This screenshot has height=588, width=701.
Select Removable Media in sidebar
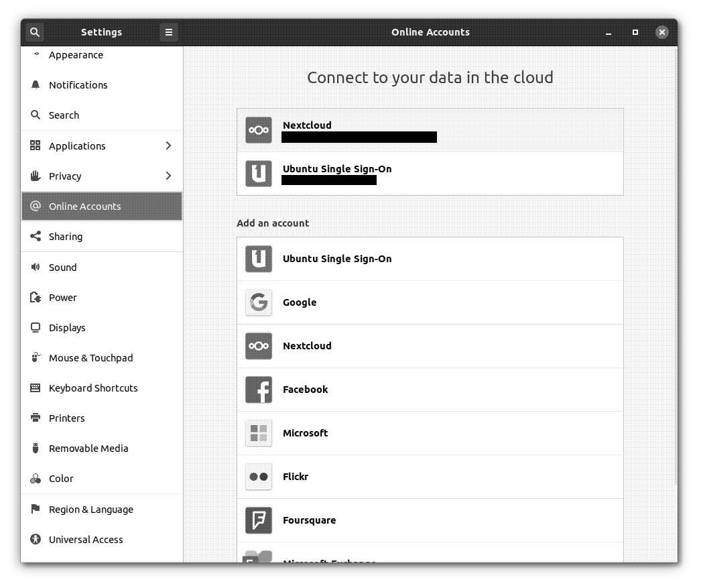tap(102, 448)
